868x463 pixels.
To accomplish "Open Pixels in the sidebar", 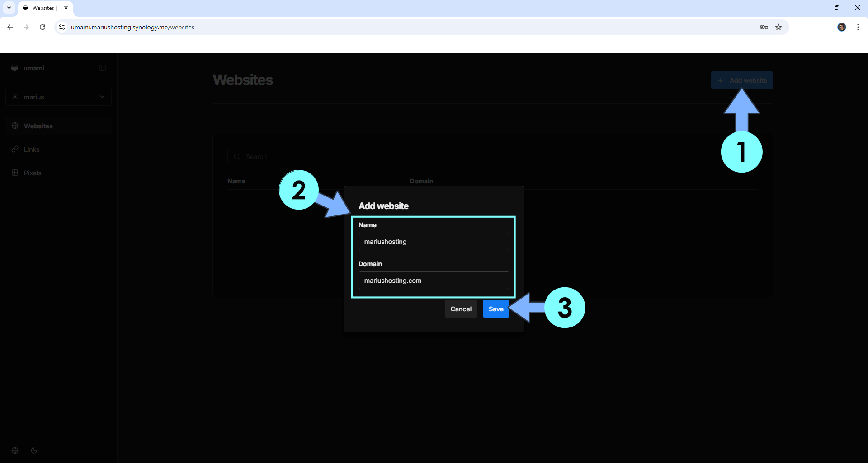I will (33, 173).
